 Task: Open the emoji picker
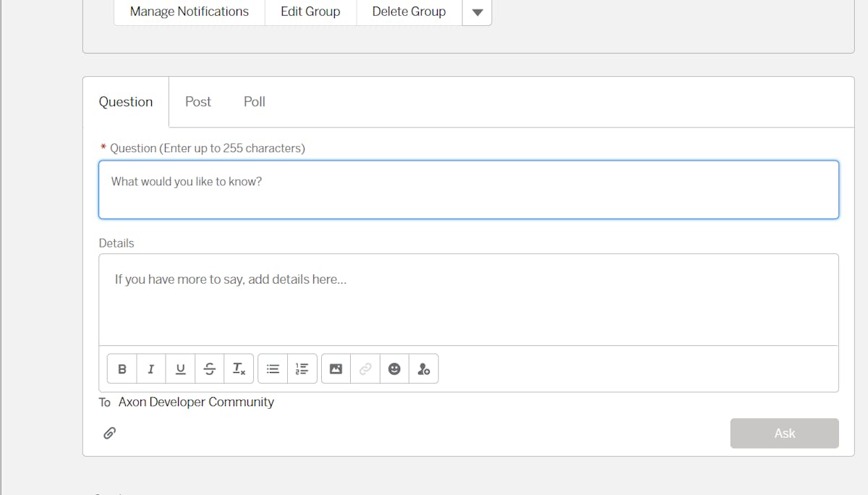click(x=394, y=369)
